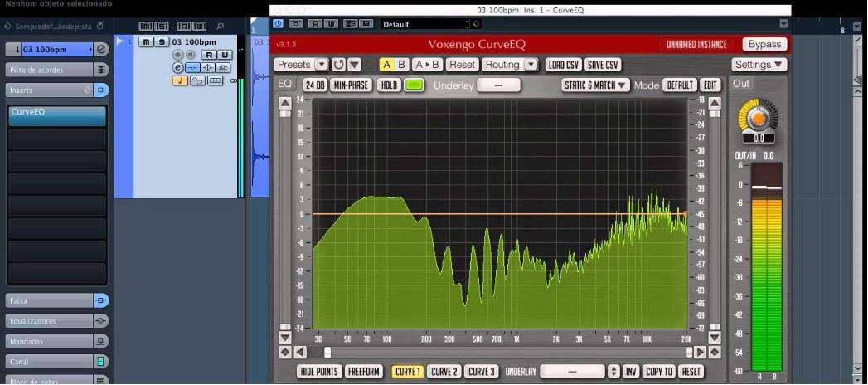
Task: Click the orange output gain knob
Action: [x=758, y=118]
